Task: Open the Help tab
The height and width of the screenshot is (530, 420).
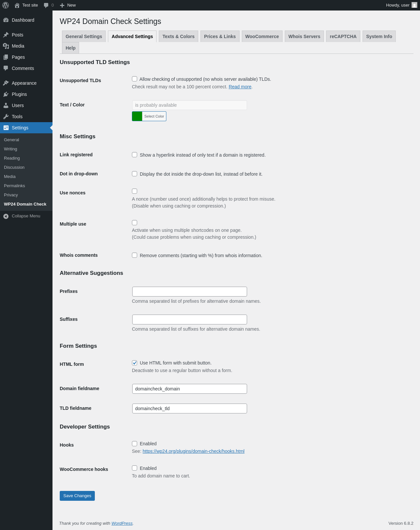Action: click(x=71, y=48)
